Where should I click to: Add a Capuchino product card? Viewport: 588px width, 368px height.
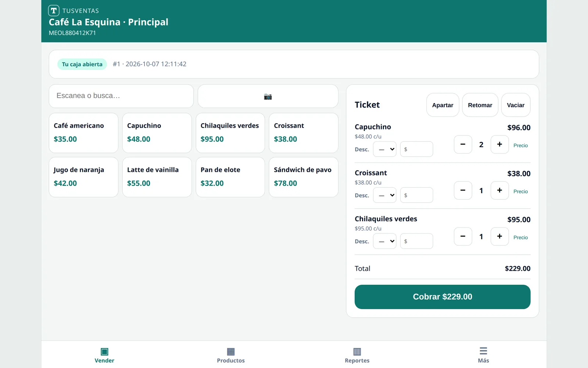[x=157, y=133]
